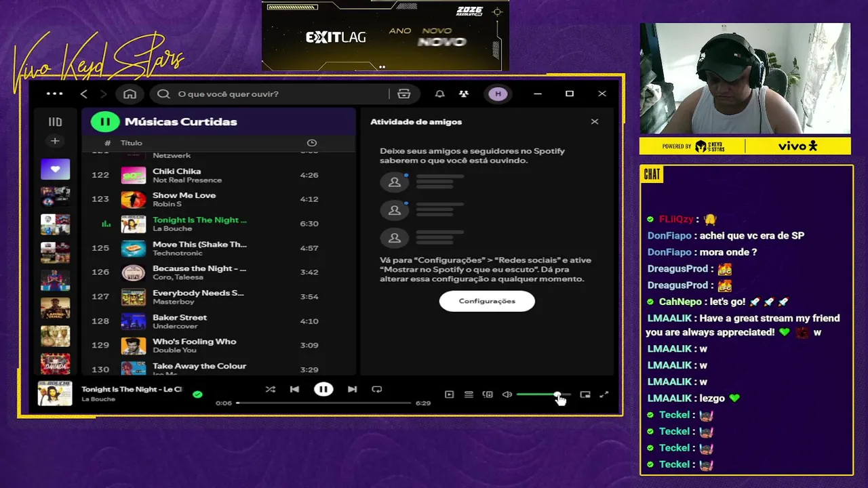Click the playing track 'Tonight Is The Night' row
This screenshot has width=868, height=488.
pyautogui.click(x=218, y=224)
